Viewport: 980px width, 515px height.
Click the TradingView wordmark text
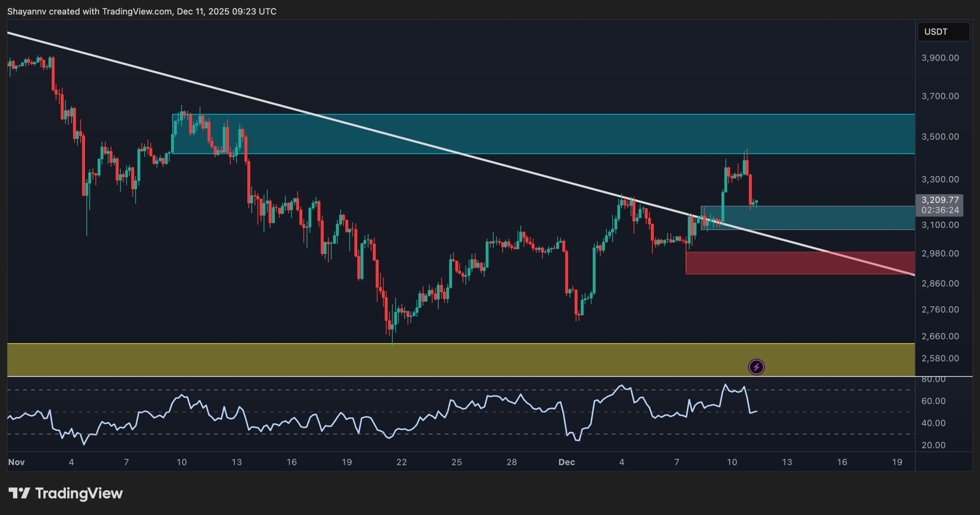79,493
